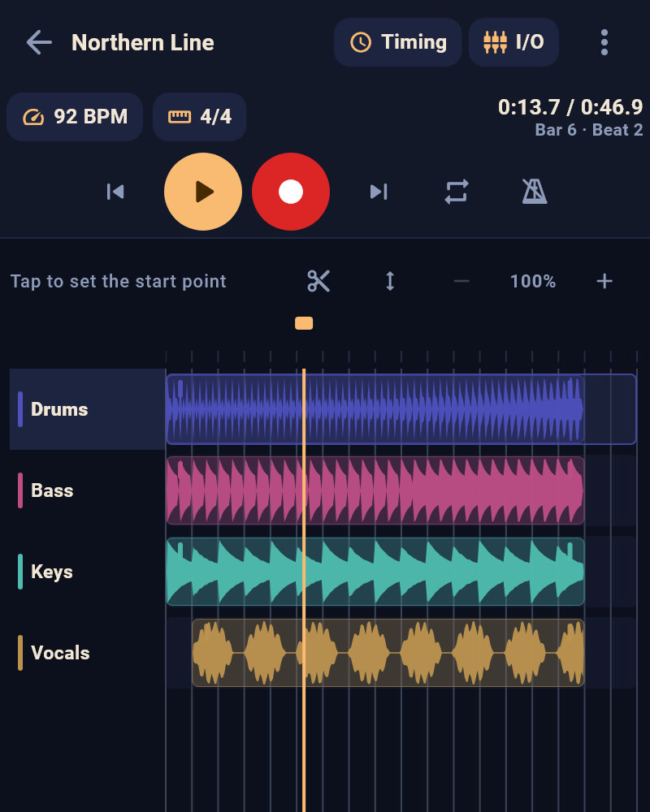Click the Bar 6 · Beat 2 position
The width and height of the screenshot is (650, 812).
tap(589, 130)
